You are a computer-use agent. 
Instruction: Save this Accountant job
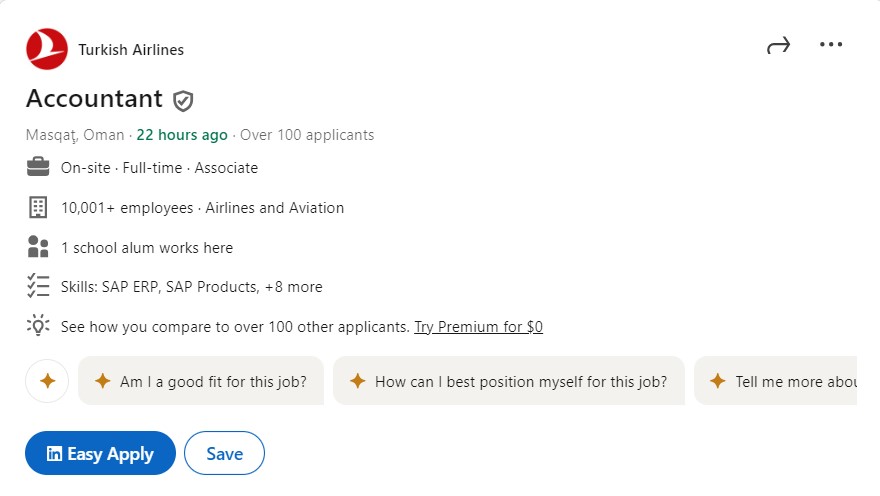click(224, 453)
